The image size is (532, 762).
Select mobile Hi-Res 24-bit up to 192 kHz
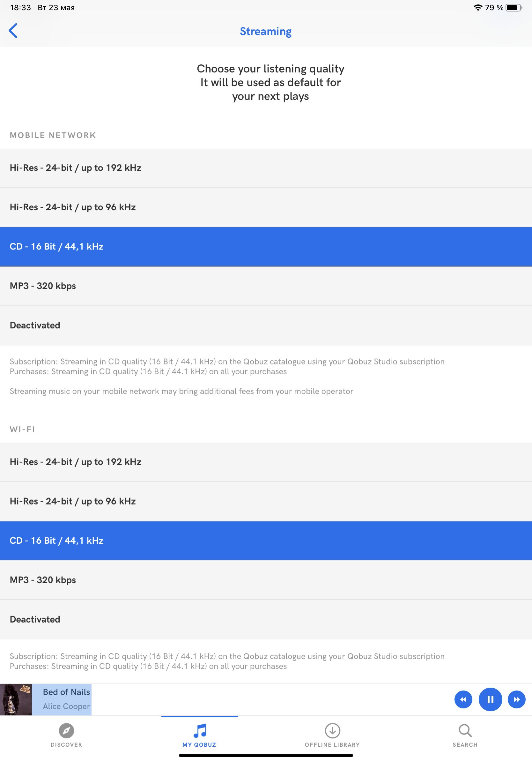pos(266,168)
